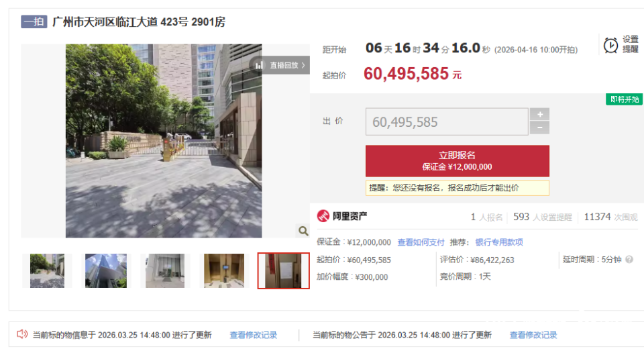This screenshot has width=644, height=351.
Task: Click the 出价 bid amount input field
Action: [x=447, y=121]
